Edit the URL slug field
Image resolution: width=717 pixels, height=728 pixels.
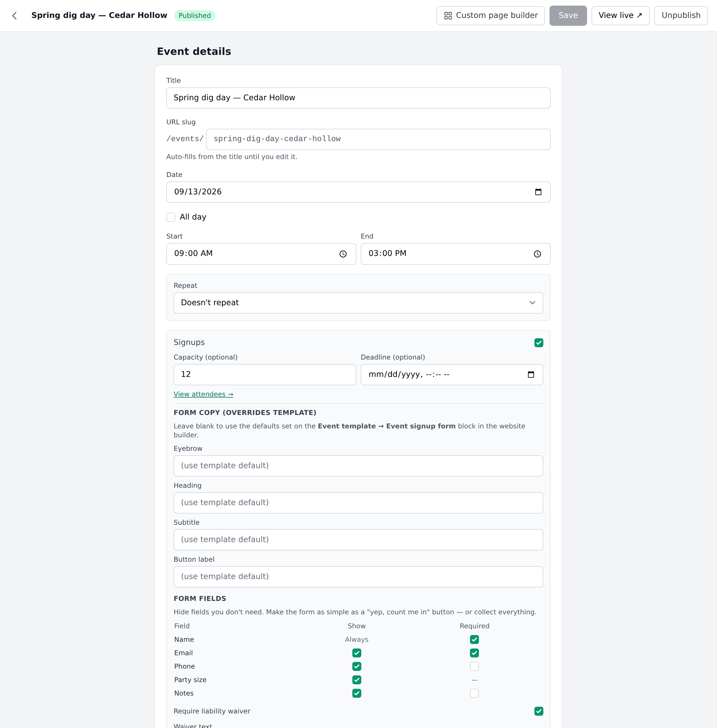(378, 139)
